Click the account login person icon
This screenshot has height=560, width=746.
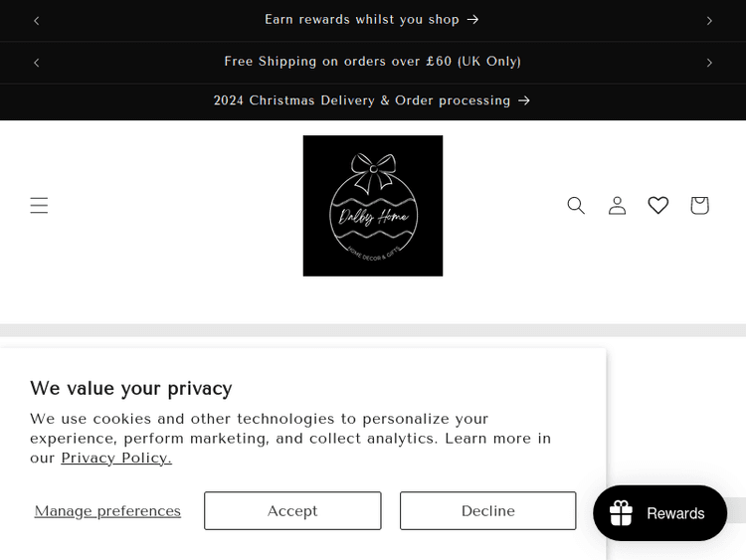tap(617, 205)
